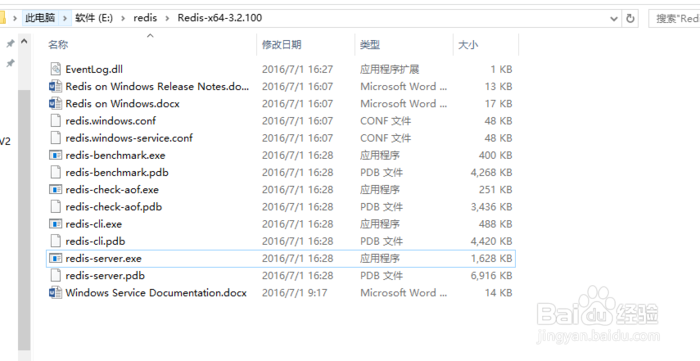Click the 1,628 KB size of redis-server.exe
The height and width of the screenshot is (361, 700).
[x=492, y=258]
